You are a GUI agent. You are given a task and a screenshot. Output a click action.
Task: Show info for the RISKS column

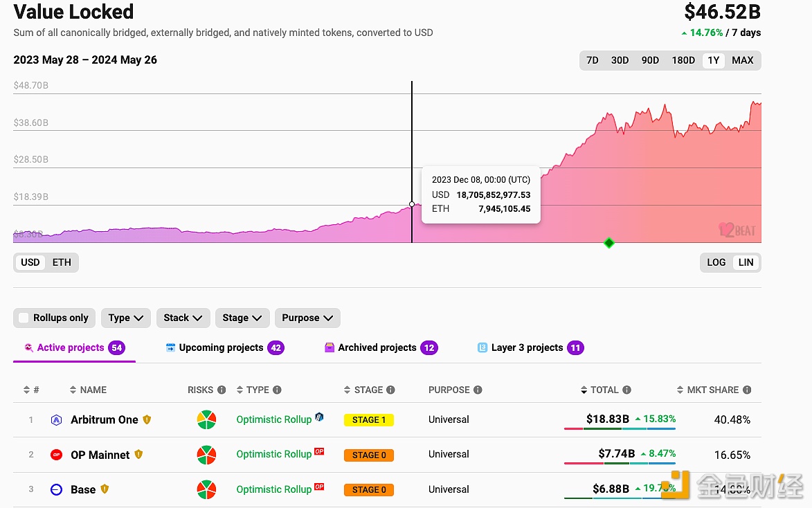coord(222,390)
